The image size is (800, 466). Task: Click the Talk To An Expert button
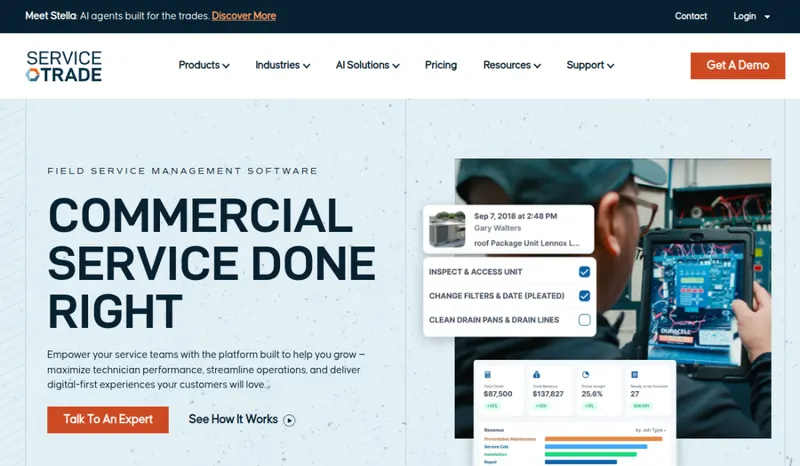tap(108, 420)
